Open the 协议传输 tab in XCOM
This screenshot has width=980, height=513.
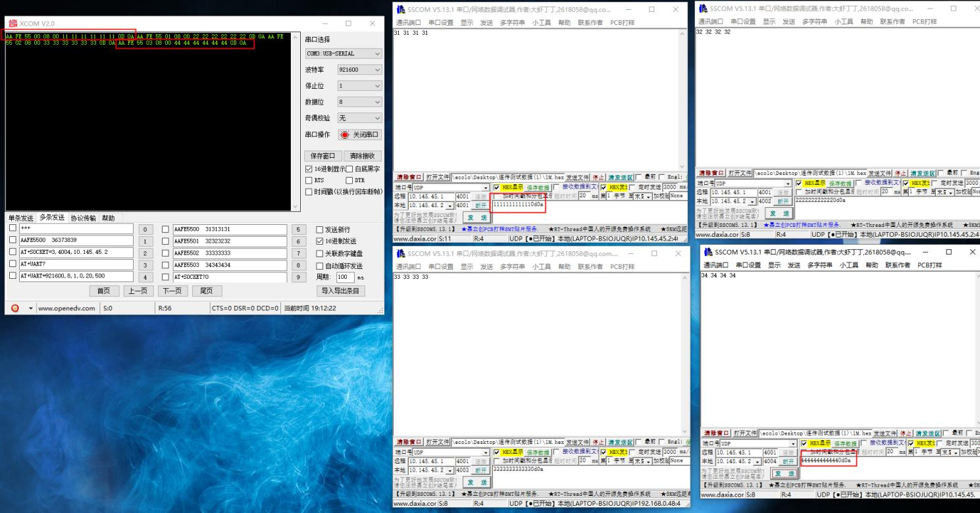[82, 218]
